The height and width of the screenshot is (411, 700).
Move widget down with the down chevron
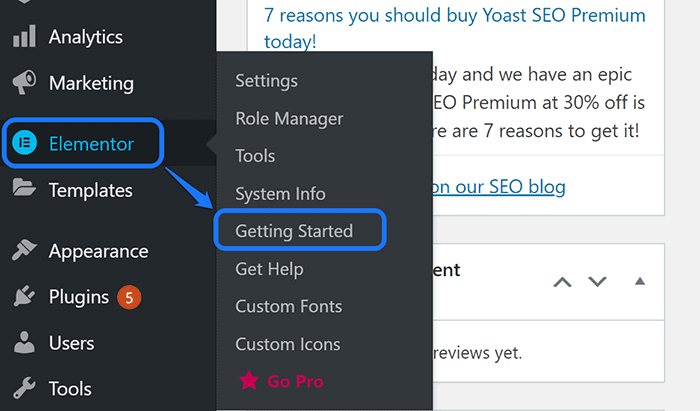click(597, 281)
